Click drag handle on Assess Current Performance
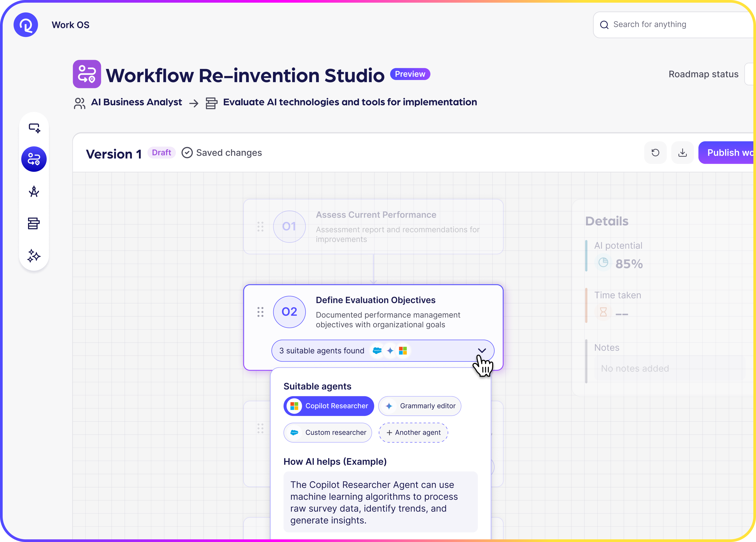The width and height of the screenshot is (756, 542). (260, 227)
